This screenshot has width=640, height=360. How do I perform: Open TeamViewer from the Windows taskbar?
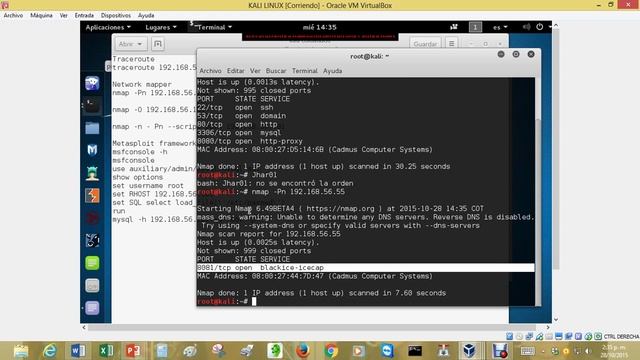point(387,351)
